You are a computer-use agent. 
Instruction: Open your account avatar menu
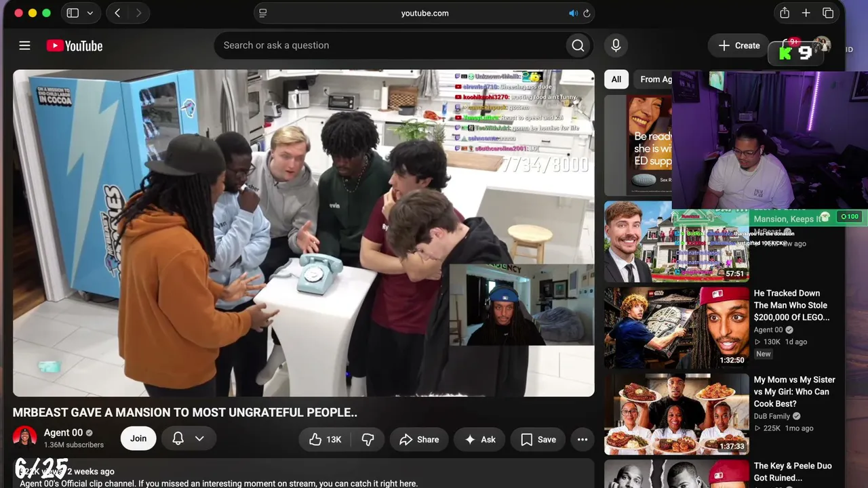(x=822, y=45)
